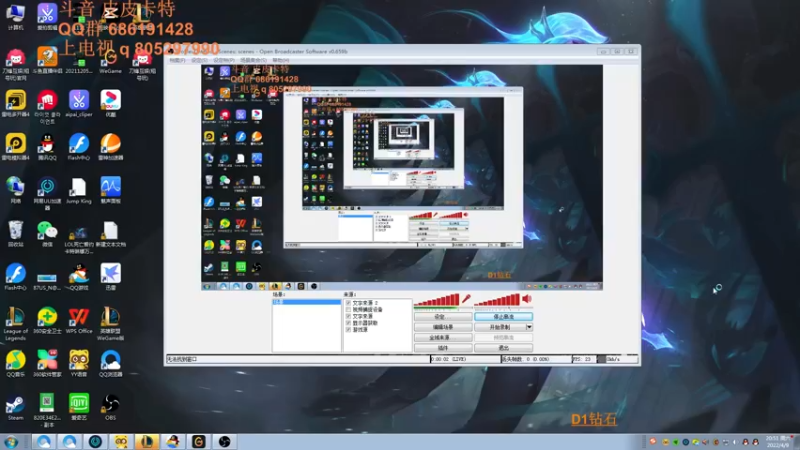800x450 pixels.
Task: Open the 迅雷 Xunlei desktop shortcut
Action: click(x=110, y=277)
